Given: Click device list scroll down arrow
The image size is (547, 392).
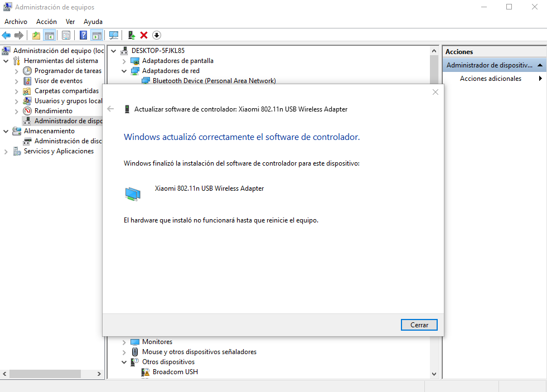Looking at the screenshot, I should (x=434, y=374).
